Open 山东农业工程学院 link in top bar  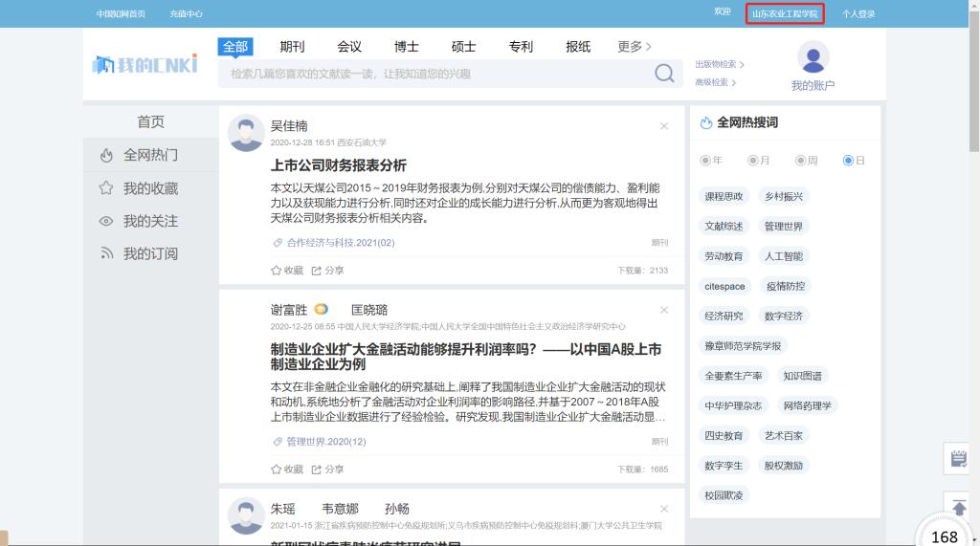[785, 13]
